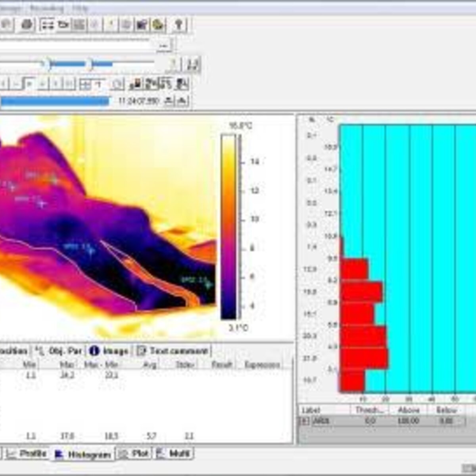Click the rightmost icon in the playback toolbar row
The image size is (476, 476).
click(182, 84)
